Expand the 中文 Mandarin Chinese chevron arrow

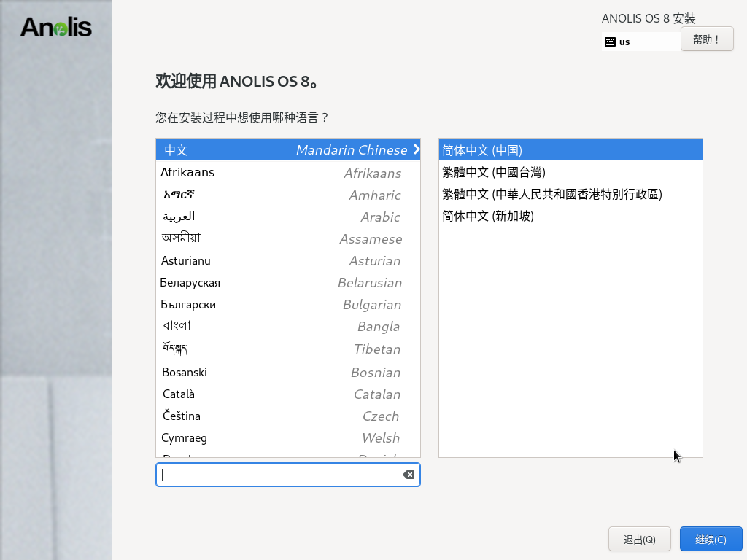[x=417, y=149]
